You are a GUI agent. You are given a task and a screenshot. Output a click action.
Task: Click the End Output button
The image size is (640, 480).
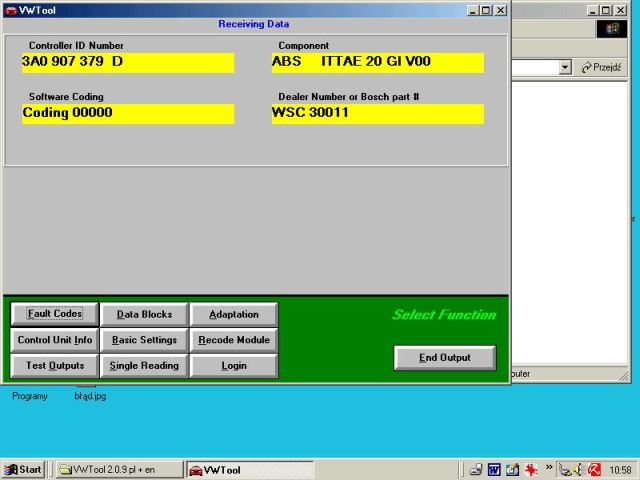(x=445, y=358)
